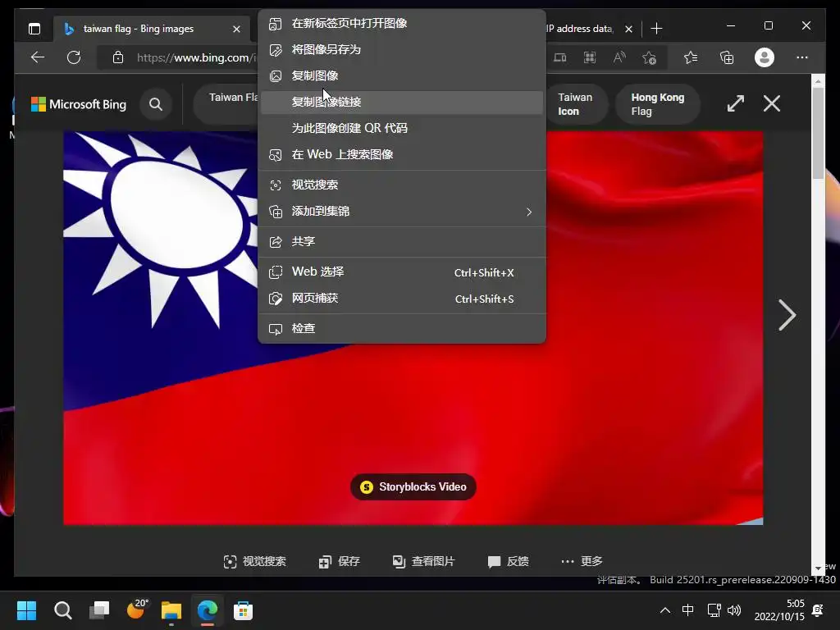Viewport: 840px width, 630px height.
Task: Open the network status tray icon
Action: coord(714,610)
